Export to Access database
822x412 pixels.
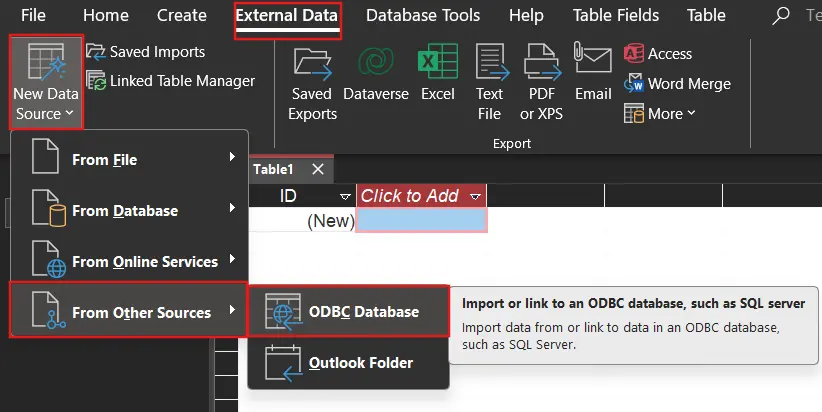click(x=658, y=54)
